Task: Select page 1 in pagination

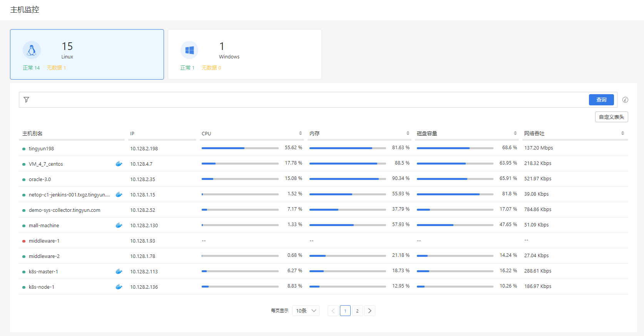Action: tap(345, 311)
